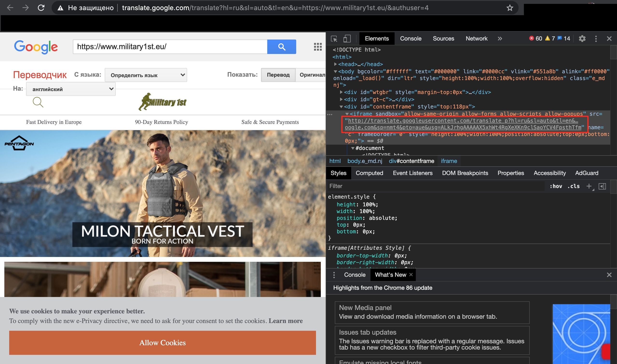The image size is (617, 364).
Task: Expand the head node
Action: (x=336, y=64)
